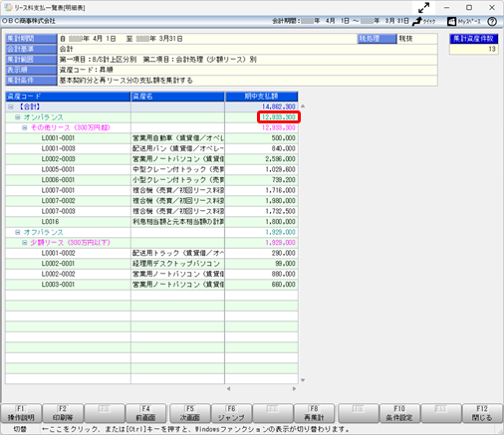Click the expand window arrows icon
Image resolution: width=504 pixels, height=435 pixels.
point(423,7)
